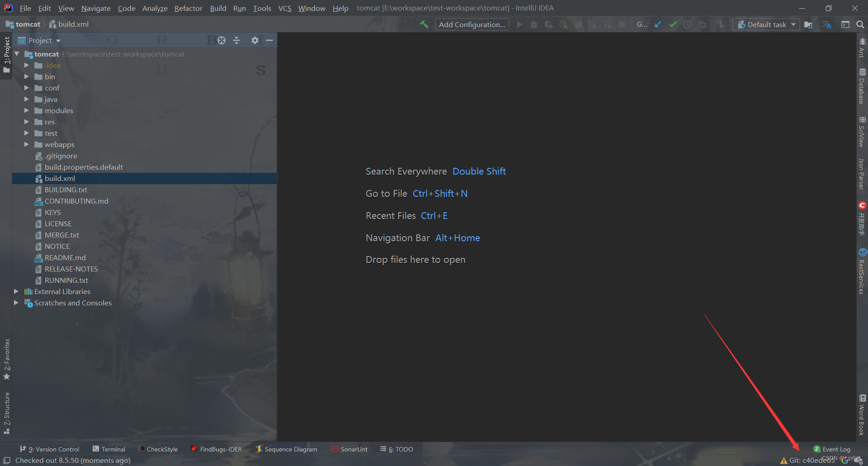Click the run anything terminal-window icon
This screenshot has width=868, height=466.
845,24
